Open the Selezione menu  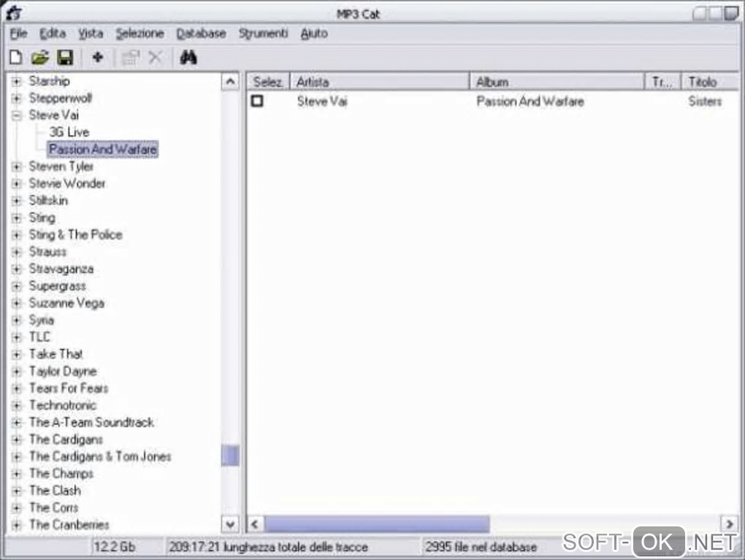[x=140, y=34]
